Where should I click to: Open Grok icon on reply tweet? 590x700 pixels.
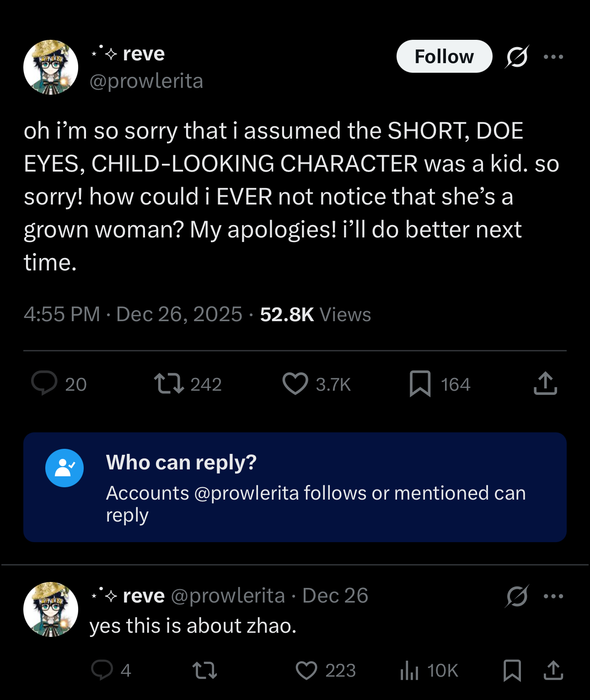(x=517, y=596)
